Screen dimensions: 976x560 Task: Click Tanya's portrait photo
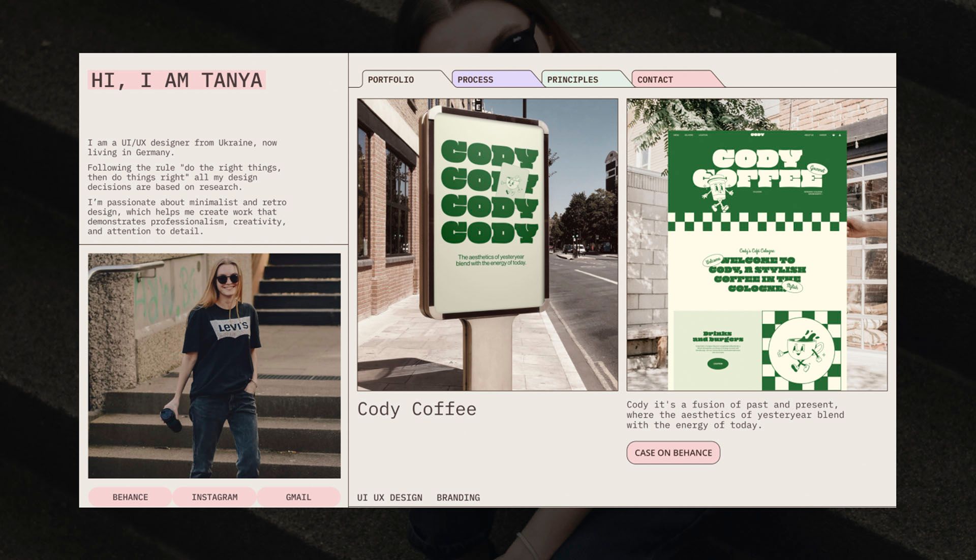(215, 366)
